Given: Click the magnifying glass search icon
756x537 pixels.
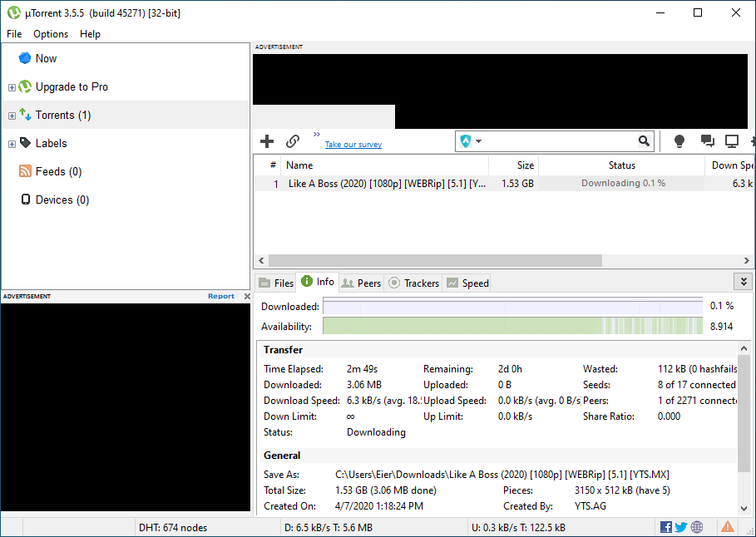Looking at the screenshot, I should 644,141.
